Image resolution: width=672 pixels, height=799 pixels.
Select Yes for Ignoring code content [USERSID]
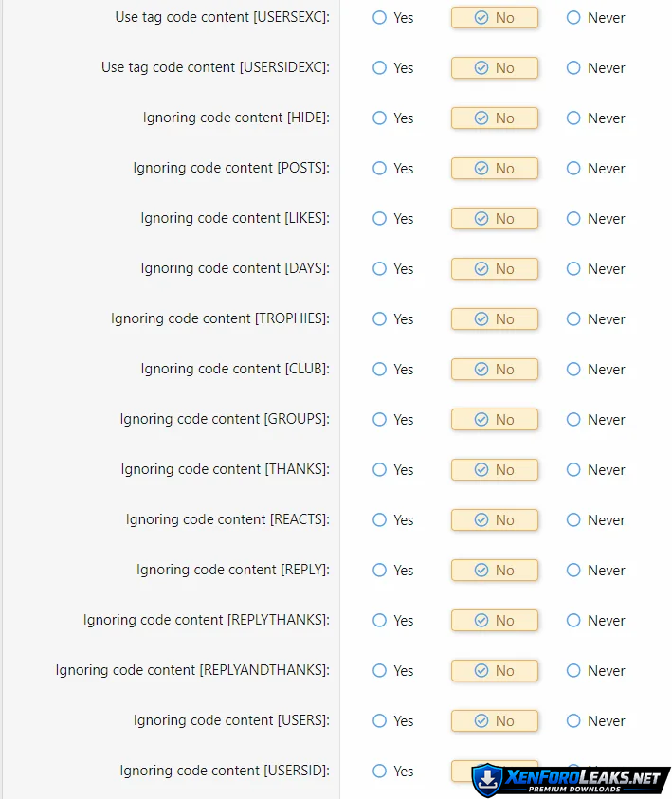pos(380,772)
